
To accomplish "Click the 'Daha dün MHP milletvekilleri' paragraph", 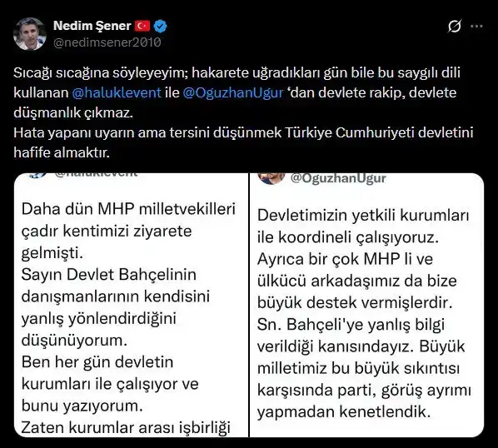I will point(128,231).
